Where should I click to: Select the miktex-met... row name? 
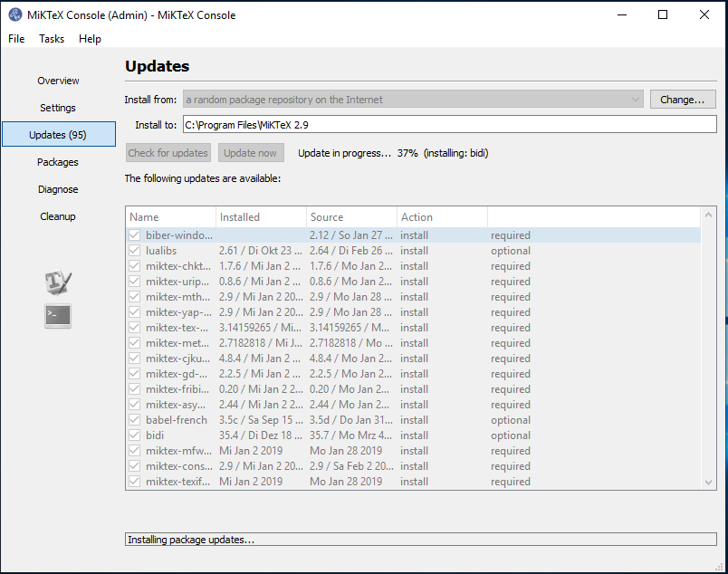[x=177, y=343]
